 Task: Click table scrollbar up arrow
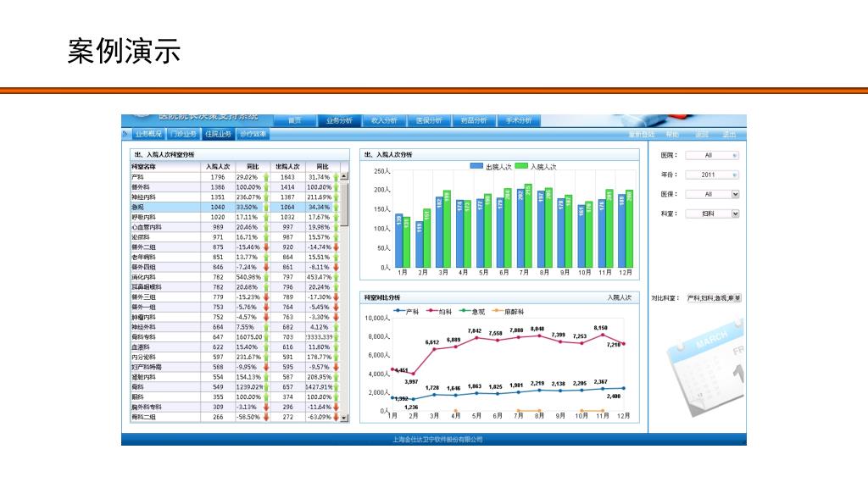[x=344, y=176]
